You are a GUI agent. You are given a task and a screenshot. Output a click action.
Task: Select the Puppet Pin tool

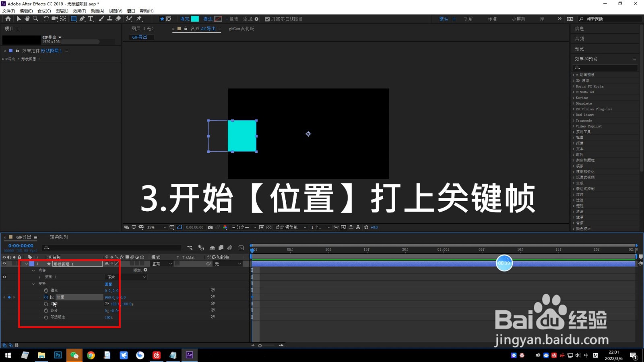point(139,19)
